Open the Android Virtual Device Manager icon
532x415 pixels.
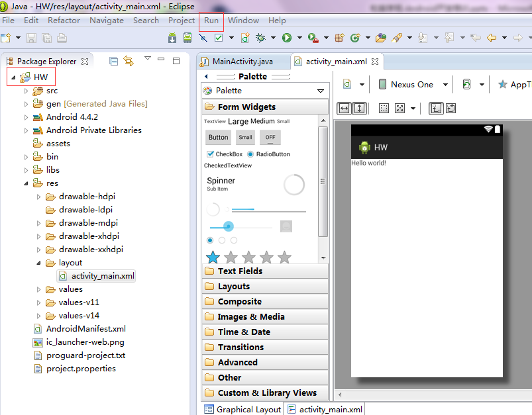187,38
